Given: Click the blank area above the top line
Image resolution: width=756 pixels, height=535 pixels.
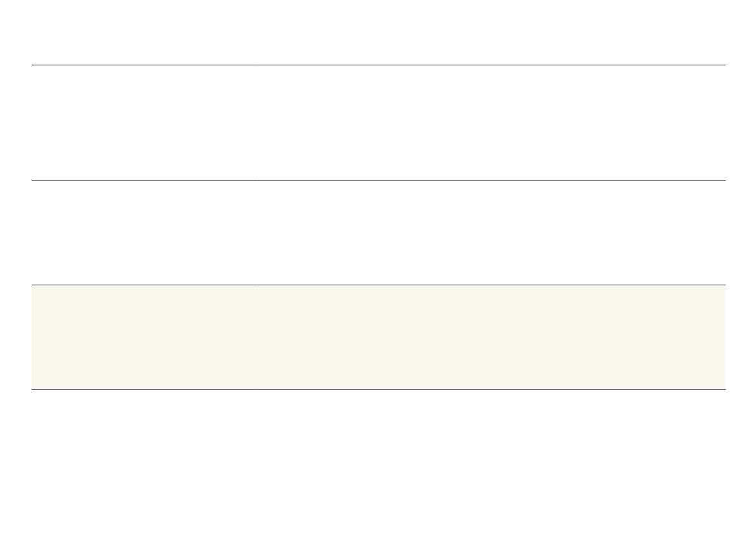Looking at the screenshot, I should pyautogui.click(x=378, y=32).
